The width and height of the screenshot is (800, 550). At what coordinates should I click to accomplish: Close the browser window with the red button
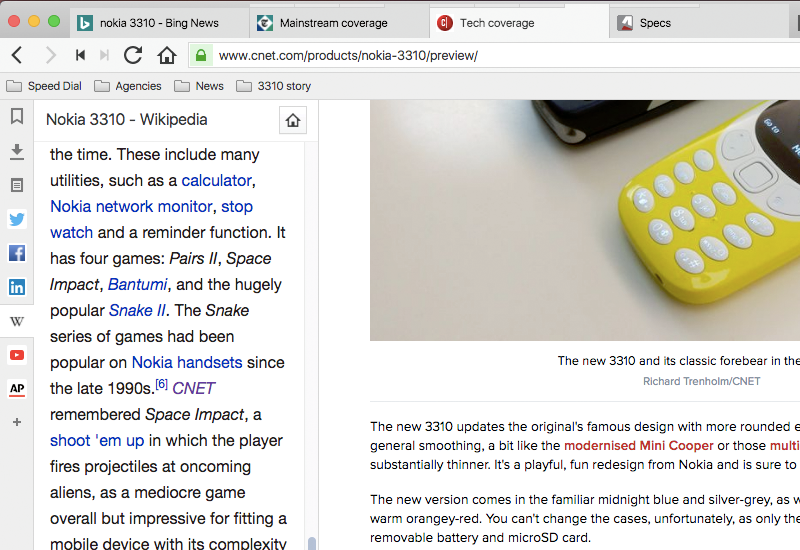[14, 21]
